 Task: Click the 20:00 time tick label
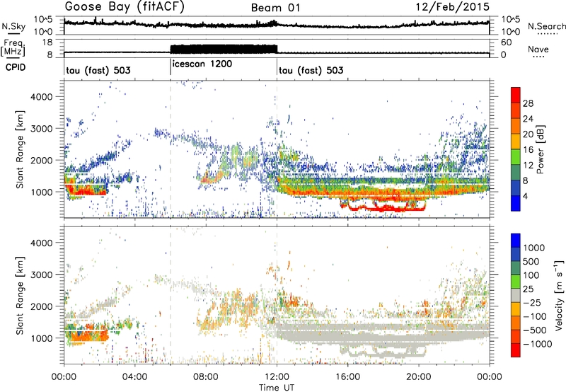click(x=419, y=377)
